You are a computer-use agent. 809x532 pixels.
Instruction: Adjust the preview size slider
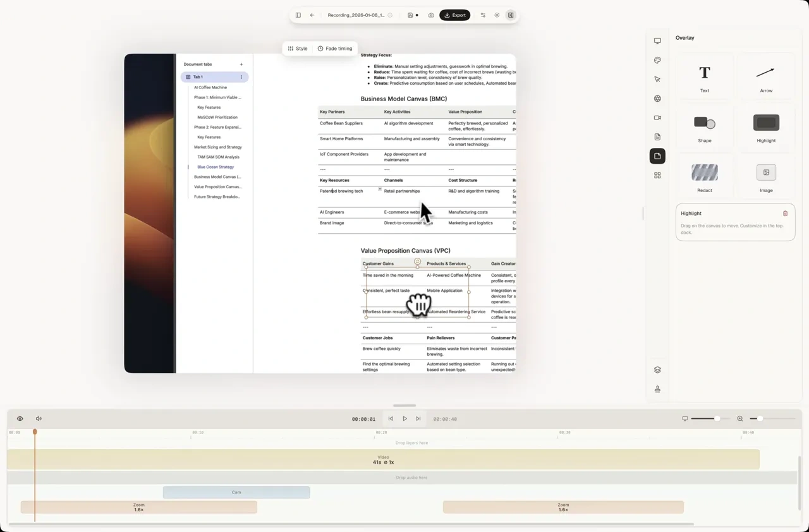(x=710, y=418)
